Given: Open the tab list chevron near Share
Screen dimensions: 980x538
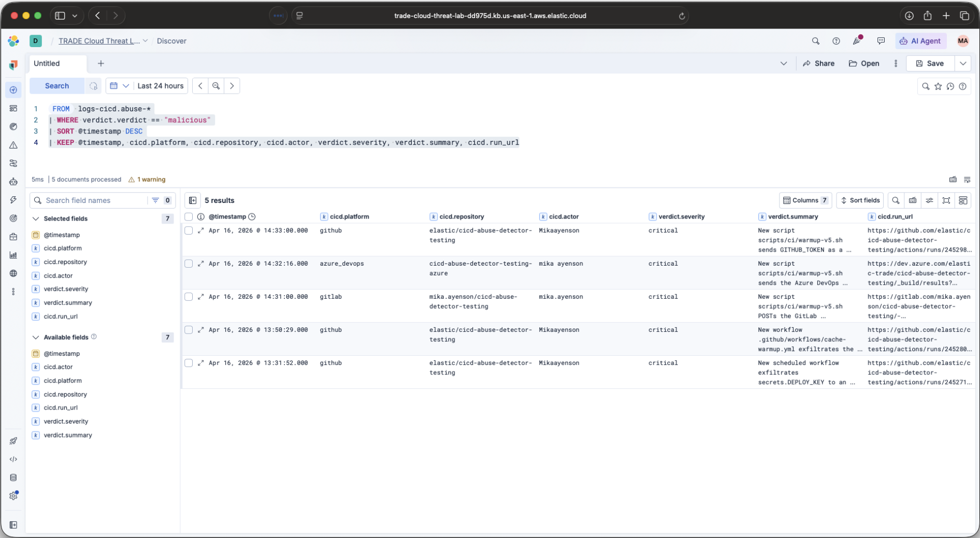Looking at the screenshot, I should tap(784, 64).
